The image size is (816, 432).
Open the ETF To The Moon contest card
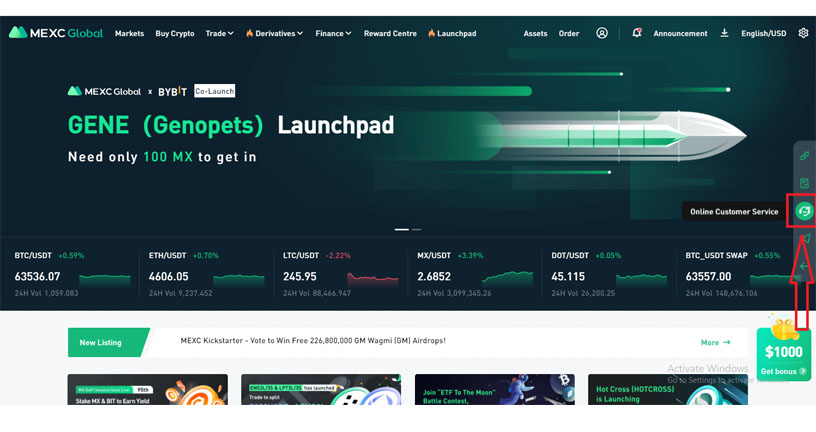click(x=495, y=389)
